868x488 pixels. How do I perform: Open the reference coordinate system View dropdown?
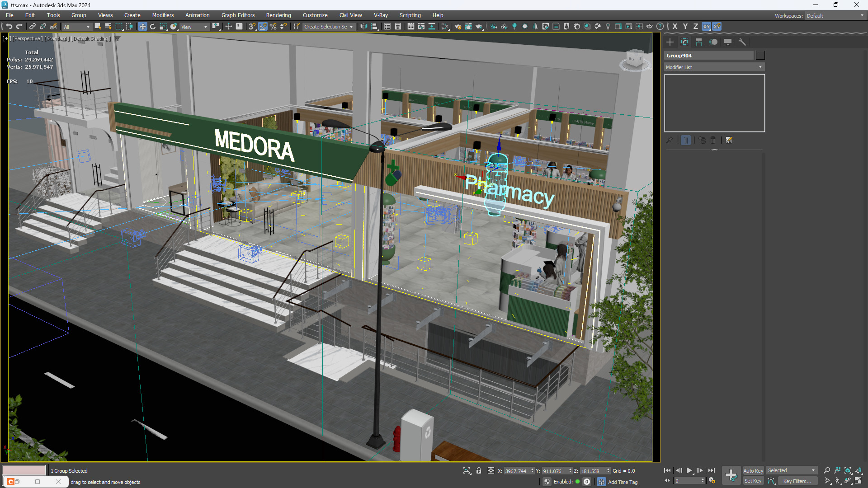194,27
